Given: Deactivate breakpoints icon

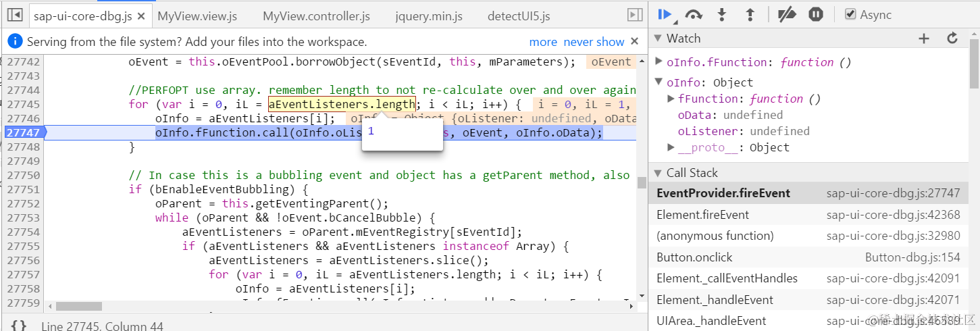Looking at the screenshot, I should [787, 14].
